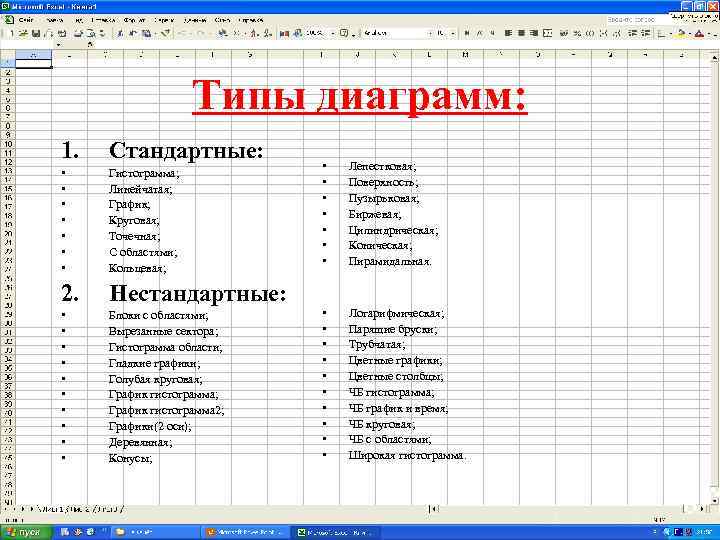Apply the red font color button
The image size is (720, 540).
[699, 34]
